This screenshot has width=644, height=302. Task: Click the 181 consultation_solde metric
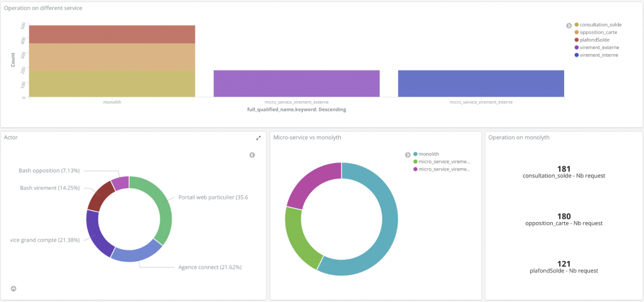563,169
